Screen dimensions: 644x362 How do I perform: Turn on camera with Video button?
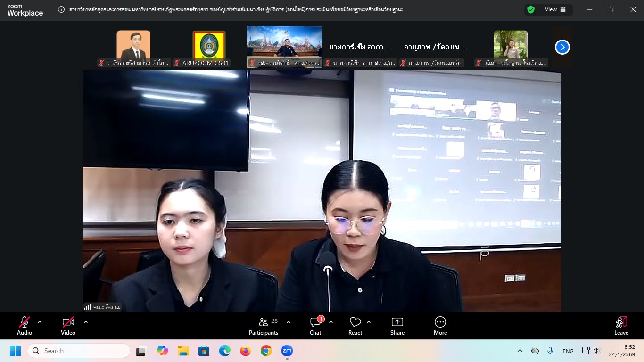pos(68,326)
